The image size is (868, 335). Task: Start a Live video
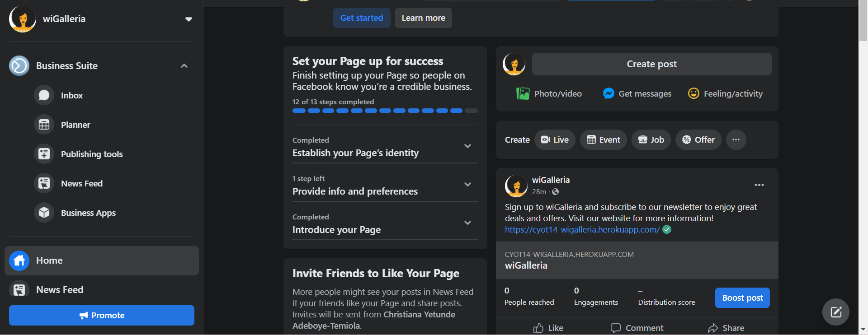(x=555, y=140)
